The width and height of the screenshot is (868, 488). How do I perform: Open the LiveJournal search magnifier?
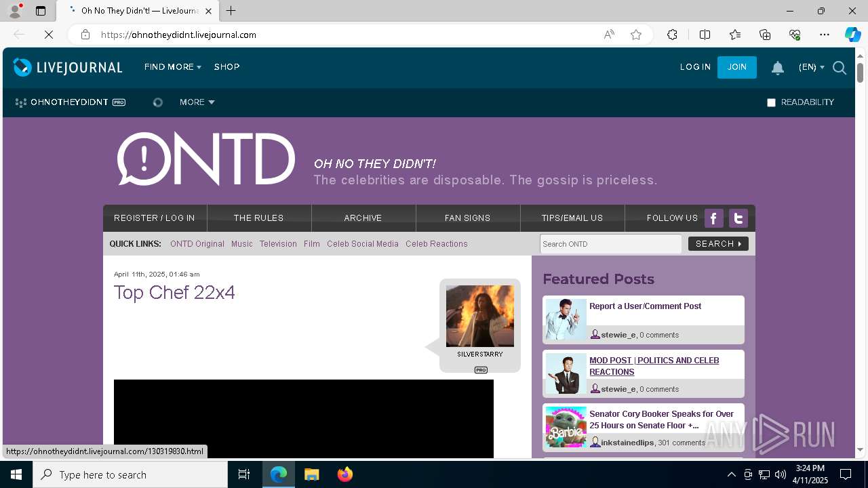(840, 68)
